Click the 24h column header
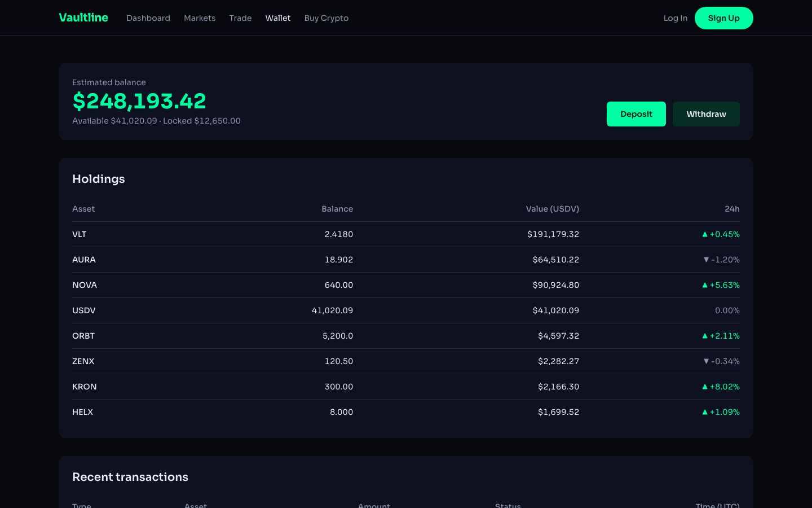This screenshot has height=508, width=812. [x=732, y=209]
